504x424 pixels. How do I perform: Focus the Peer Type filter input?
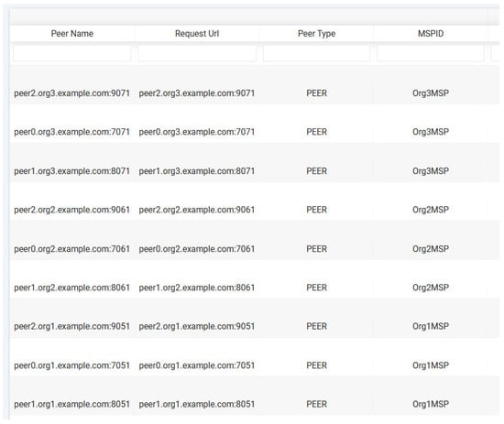(x=316, y=53)
